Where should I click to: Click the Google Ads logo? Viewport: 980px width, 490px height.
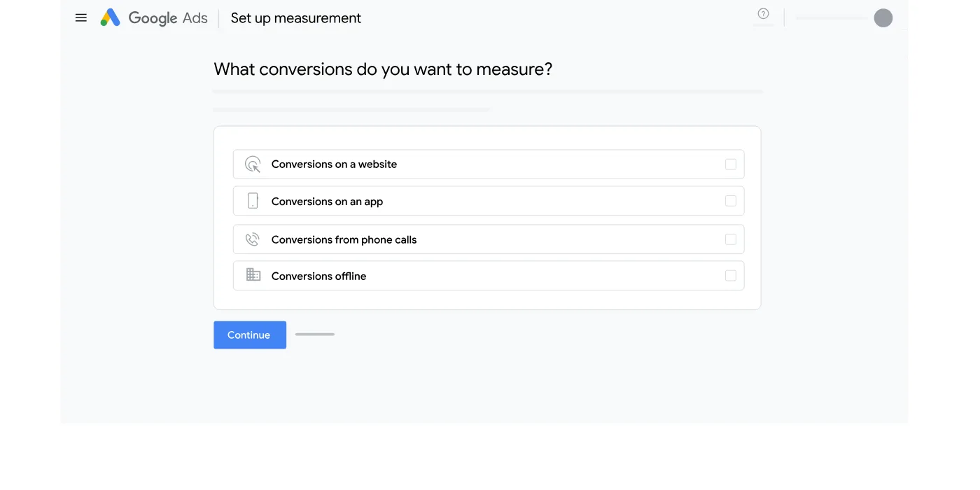click(x=154, y=18)
